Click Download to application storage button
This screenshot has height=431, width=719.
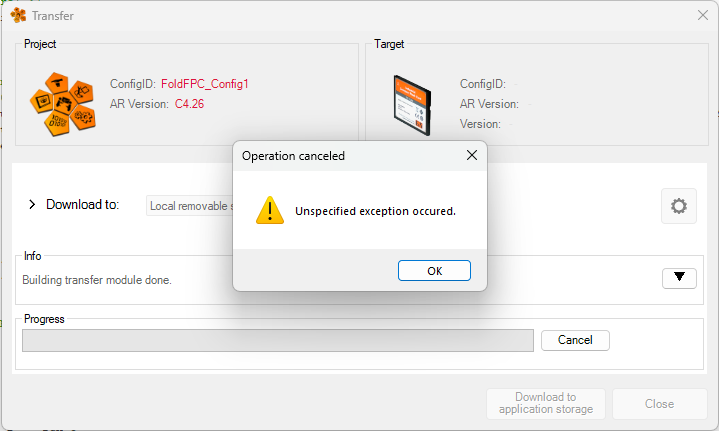click(546, 404)
